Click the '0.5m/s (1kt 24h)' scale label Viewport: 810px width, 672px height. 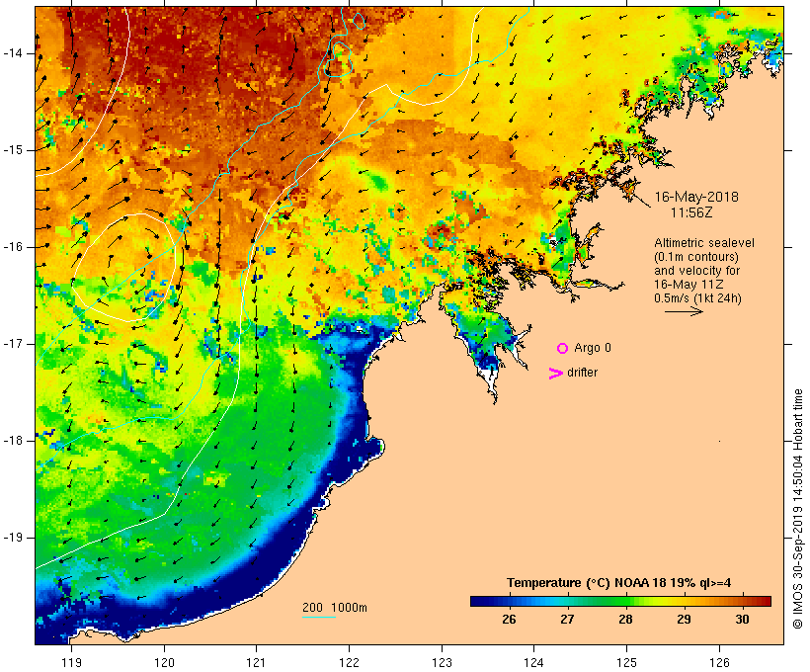(x=697, y=298)
